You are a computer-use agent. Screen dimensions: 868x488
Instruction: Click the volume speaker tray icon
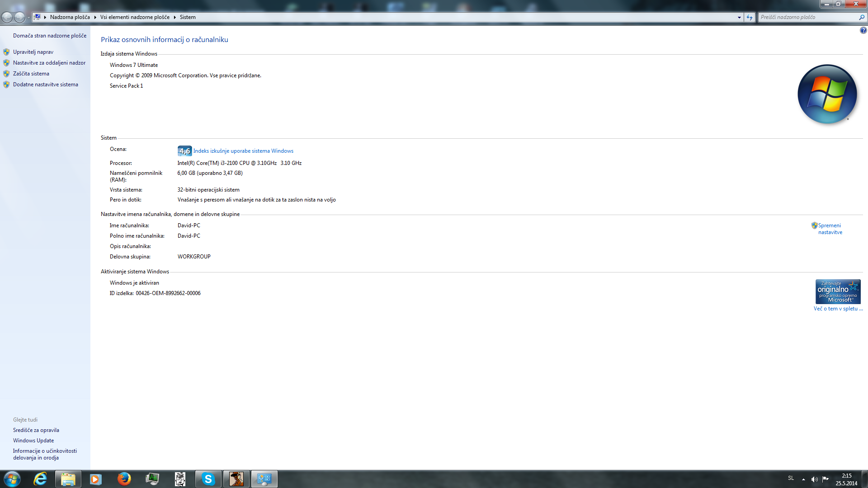click(x=814, y=479)
